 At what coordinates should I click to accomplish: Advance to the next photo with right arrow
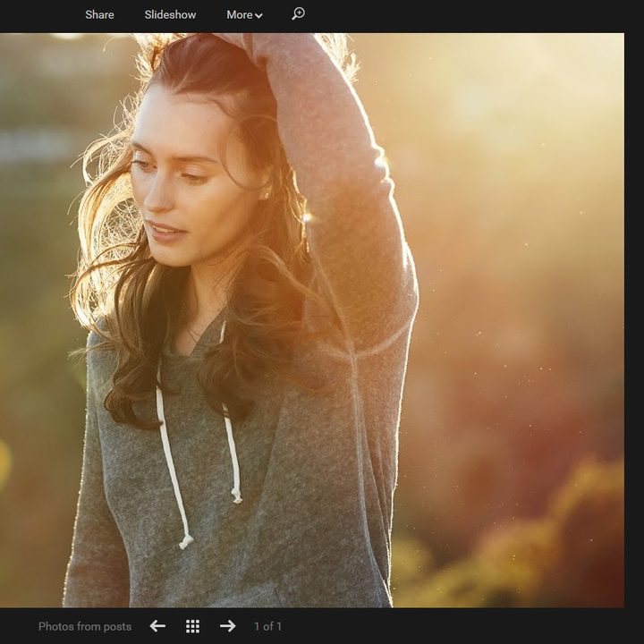click(x=227, y=626)
